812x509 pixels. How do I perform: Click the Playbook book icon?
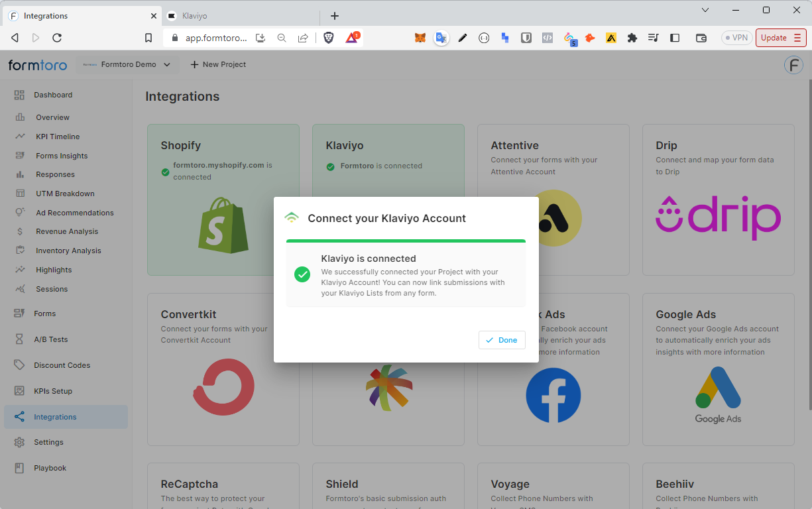tap(19, 468)
